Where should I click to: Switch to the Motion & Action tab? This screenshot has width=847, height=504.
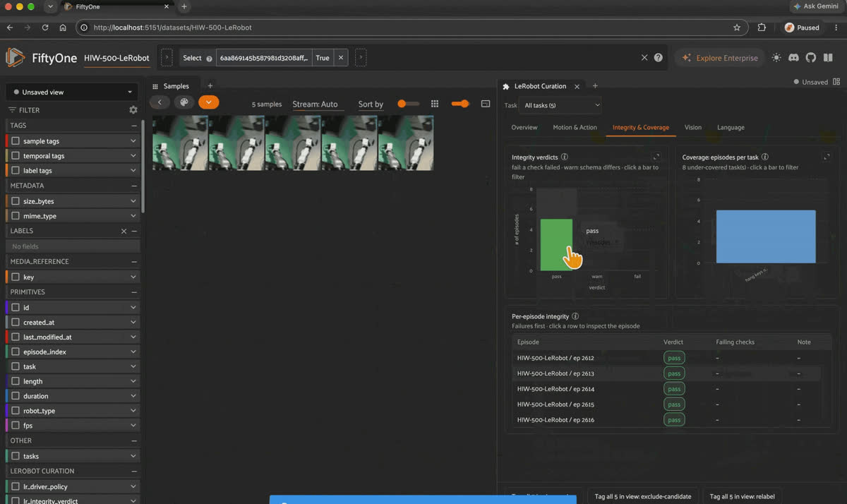pos(575,128)
